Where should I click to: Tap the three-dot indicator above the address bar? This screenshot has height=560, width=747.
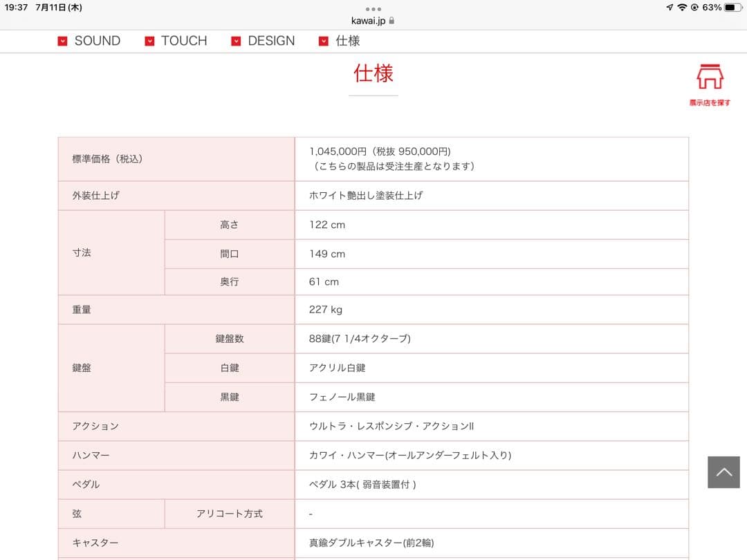373,8
